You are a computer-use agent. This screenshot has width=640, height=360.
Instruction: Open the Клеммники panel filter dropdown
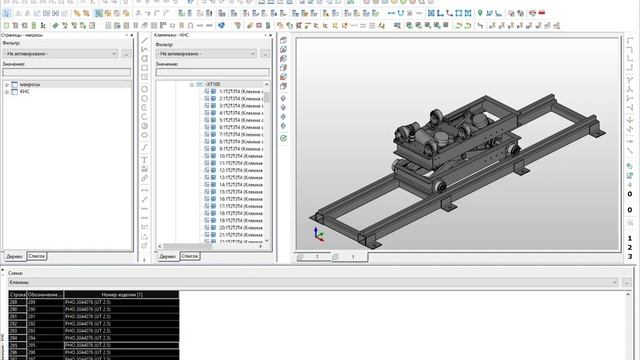click(x=206, y=53)
